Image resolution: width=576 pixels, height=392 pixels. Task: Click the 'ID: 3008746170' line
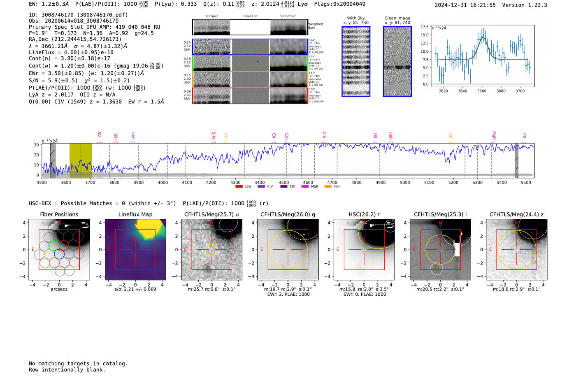78,15
